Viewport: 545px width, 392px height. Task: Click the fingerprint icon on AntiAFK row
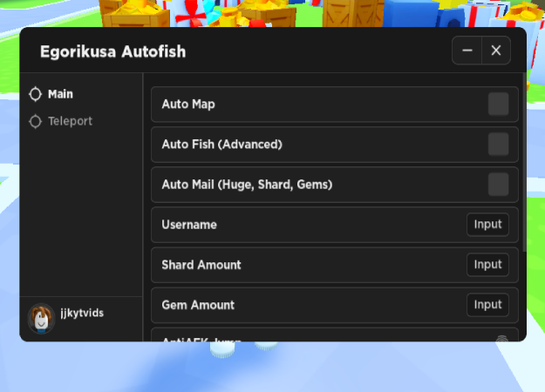(x=501, y=339)
